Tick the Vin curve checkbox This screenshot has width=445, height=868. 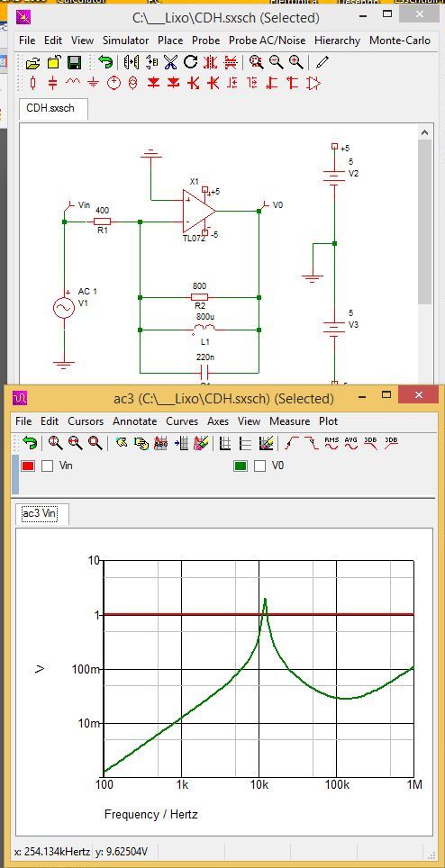[48, 466]
